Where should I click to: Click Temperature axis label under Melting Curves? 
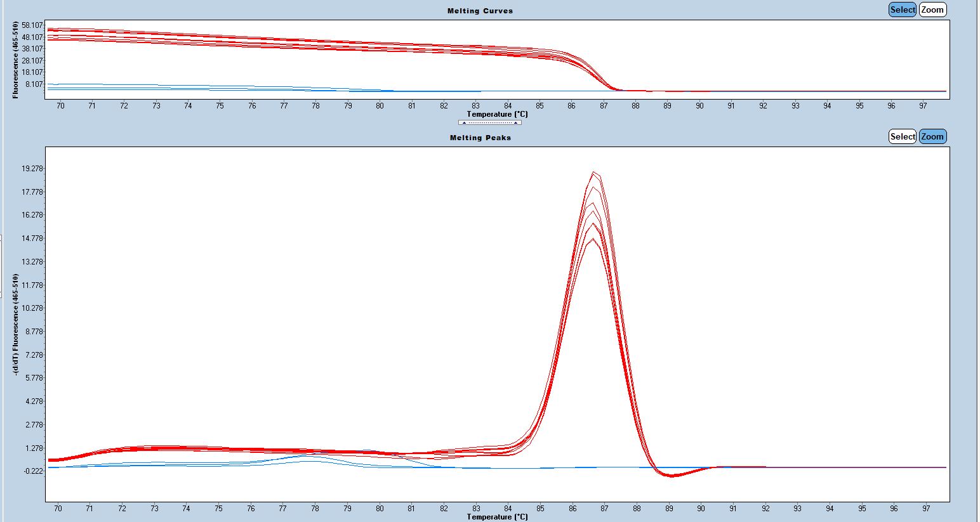click(497, 114)
